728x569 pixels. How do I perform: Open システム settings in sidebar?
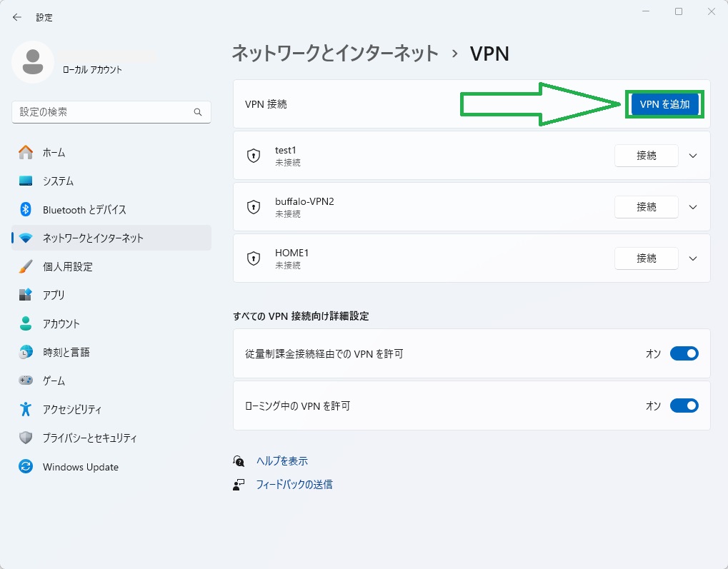[x=58, y=181]
